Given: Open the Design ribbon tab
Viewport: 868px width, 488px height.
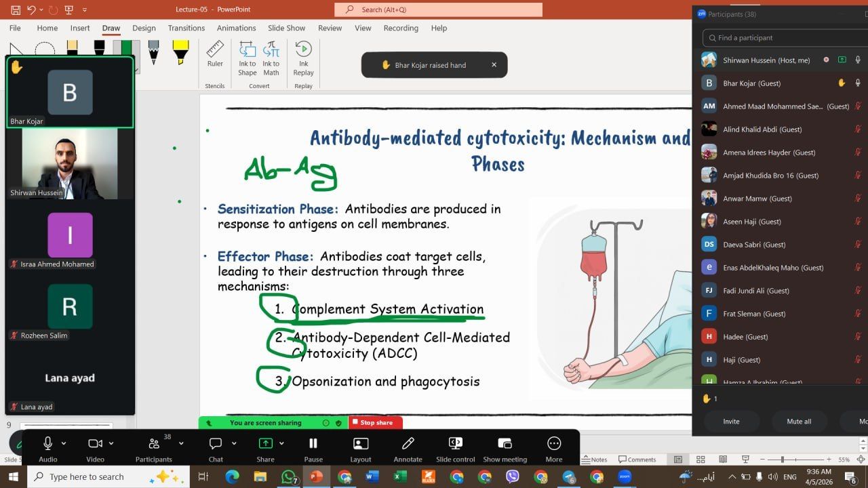Looking at the screenshot, I should tap(144, 28).
